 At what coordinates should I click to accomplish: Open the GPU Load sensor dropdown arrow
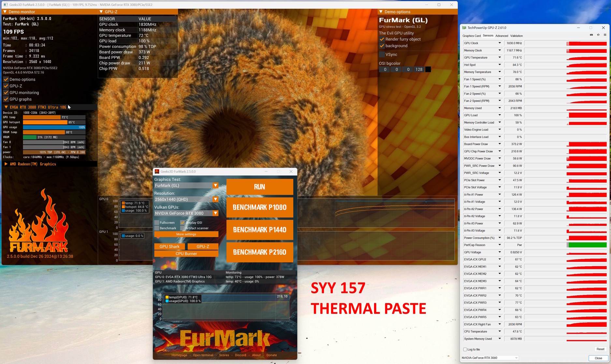tap(500, 115)
